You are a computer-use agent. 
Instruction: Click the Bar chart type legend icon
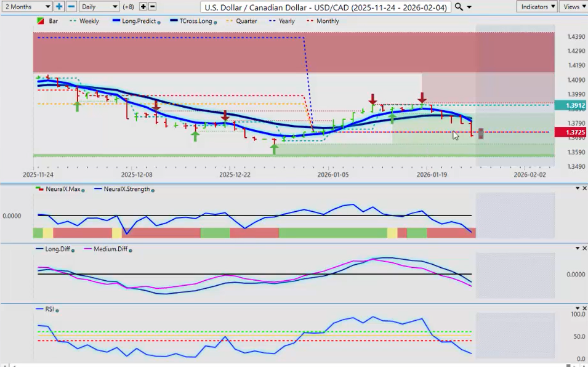coord(41,21)
